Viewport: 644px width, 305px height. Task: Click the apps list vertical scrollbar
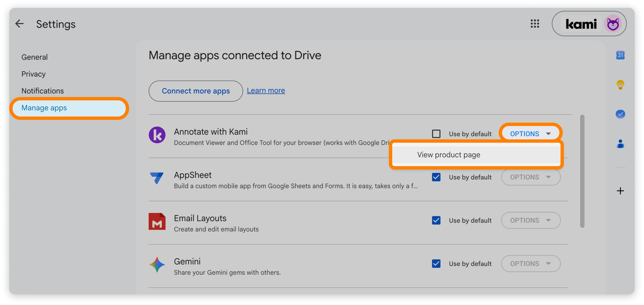pos(582,171)
